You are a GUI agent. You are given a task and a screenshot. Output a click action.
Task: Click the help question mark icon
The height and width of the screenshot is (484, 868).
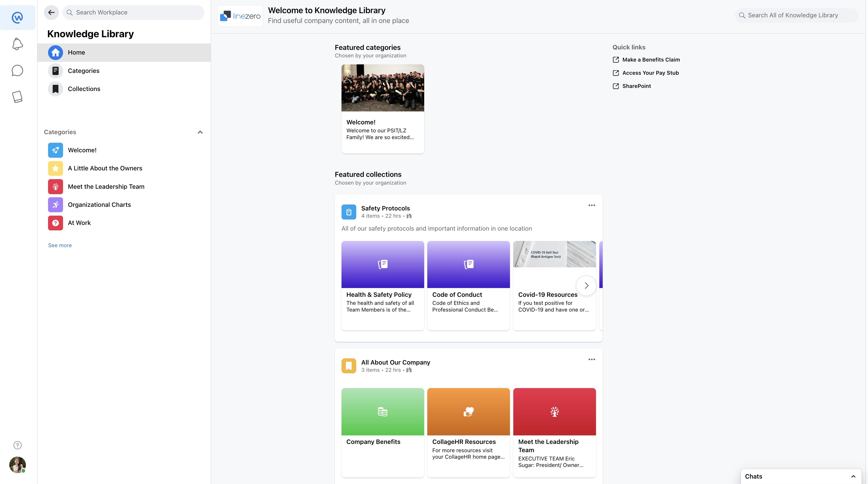[17, 445]
